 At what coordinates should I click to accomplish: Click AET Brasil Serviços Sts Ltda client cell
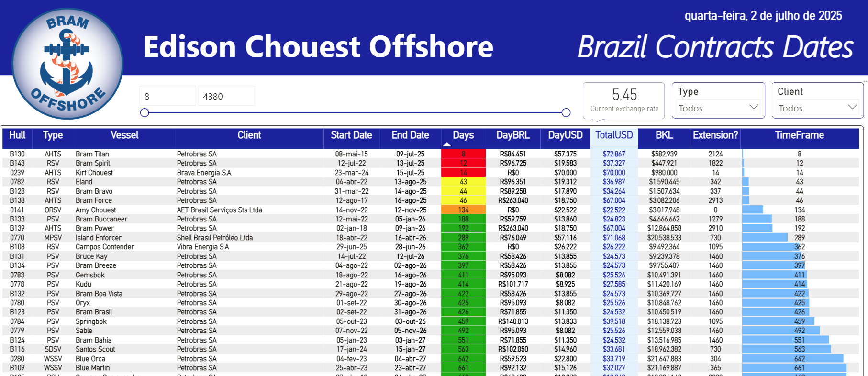tap(220, 210)
